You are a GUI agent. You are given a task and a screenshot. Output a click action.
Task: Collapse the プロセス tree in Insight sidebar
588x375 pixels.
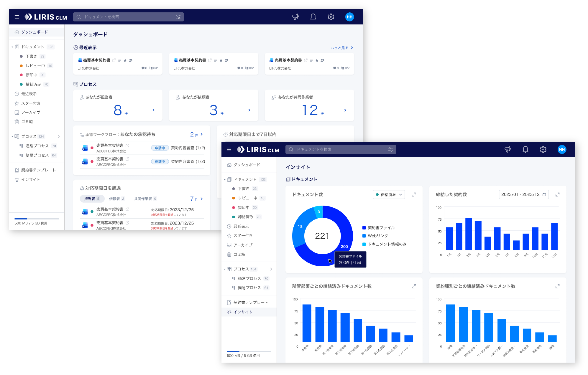[225, 269]
